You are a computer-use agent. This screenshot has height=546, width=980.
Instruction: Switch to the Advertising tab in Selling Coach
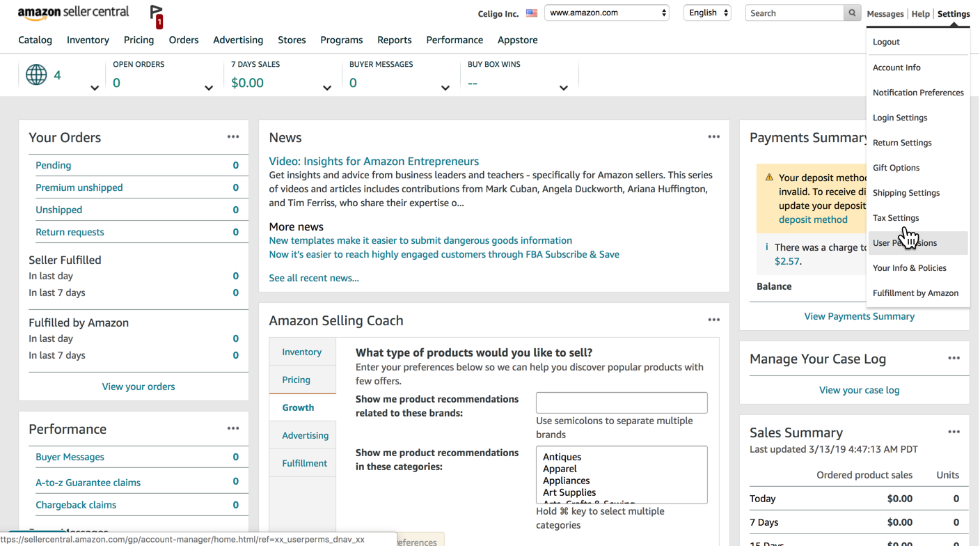click(x=305, y=435)
